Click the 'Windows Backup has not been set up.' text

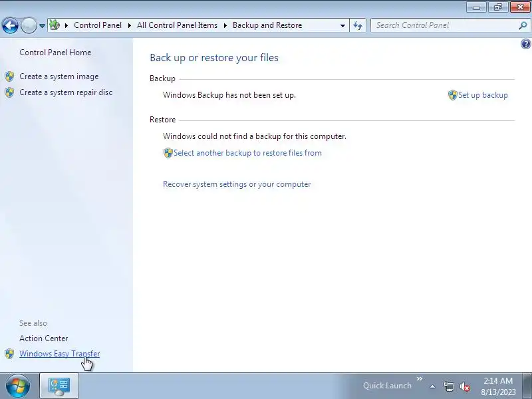pyautogui.click(x=229, y=95)
